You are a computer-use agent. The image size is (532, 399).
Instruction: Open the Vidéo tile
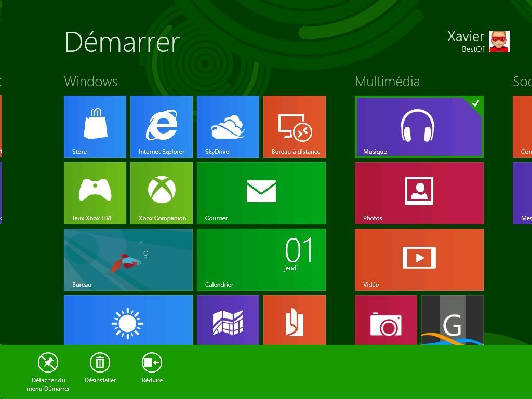(419, 260)
